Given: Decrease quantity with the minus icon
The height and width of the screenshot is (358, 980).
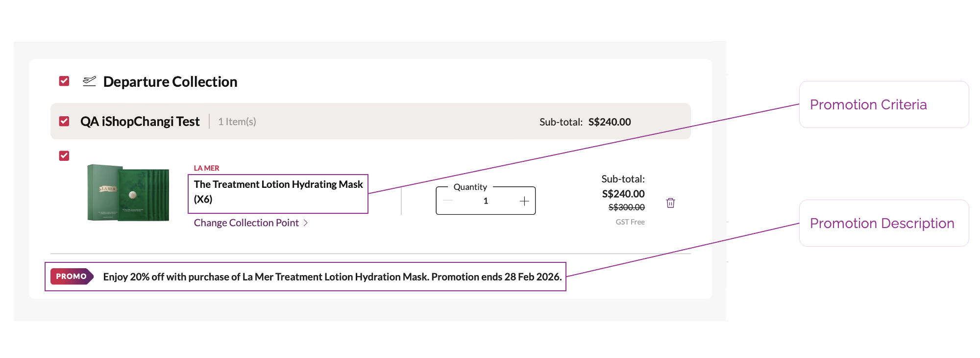Looking at the screenshot, I should 448,201.
